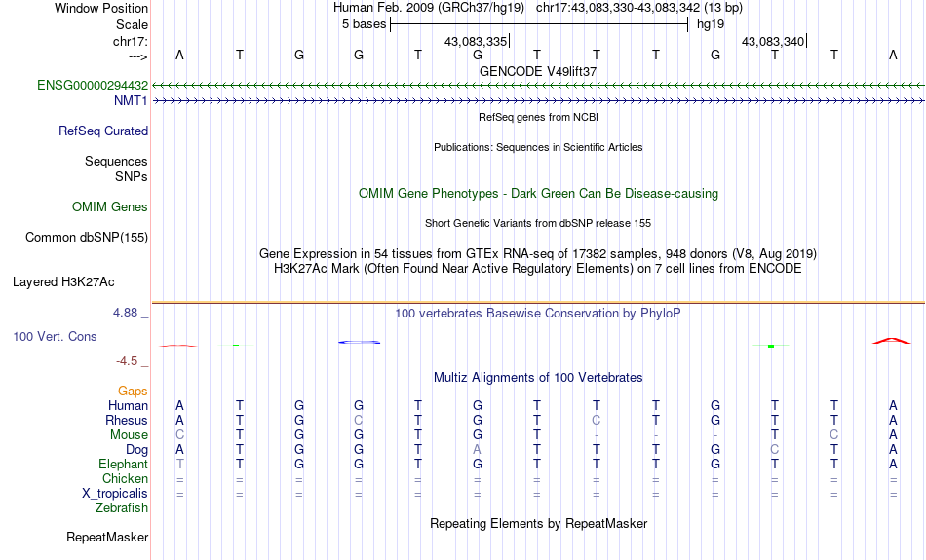Click the 43,083,335 position marker
The image size is (926, 560).
click(477, 41)
